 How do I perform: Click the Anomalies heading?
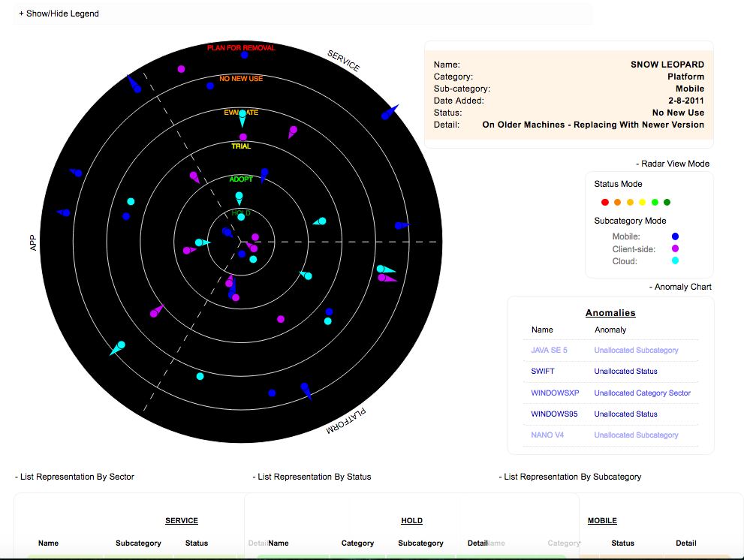tap(610, 313)
